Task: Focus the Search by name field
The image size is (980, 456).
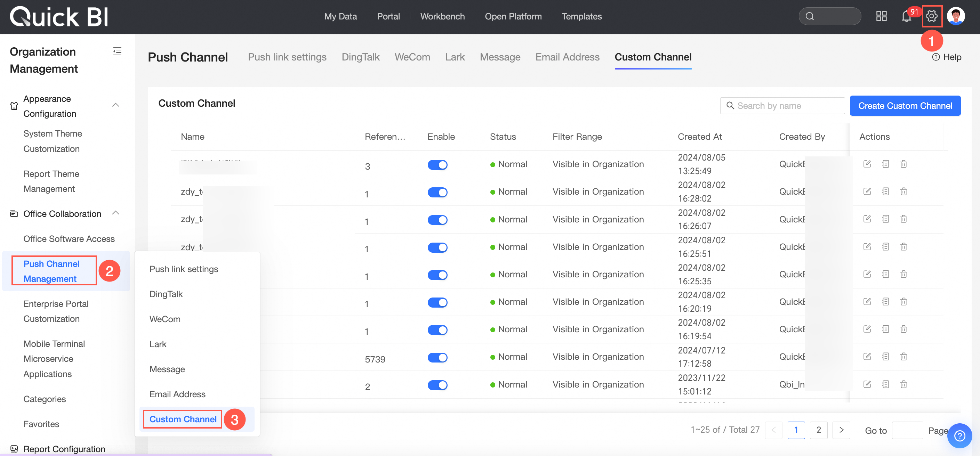Action: [x=782, y=106]
